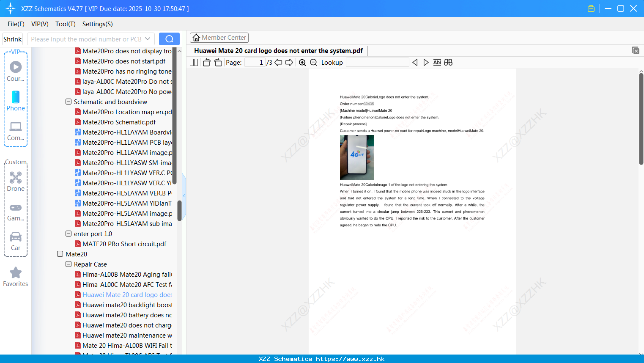Open the model number dropdown arrow
The image size is (644, 363).
point(148,39)
